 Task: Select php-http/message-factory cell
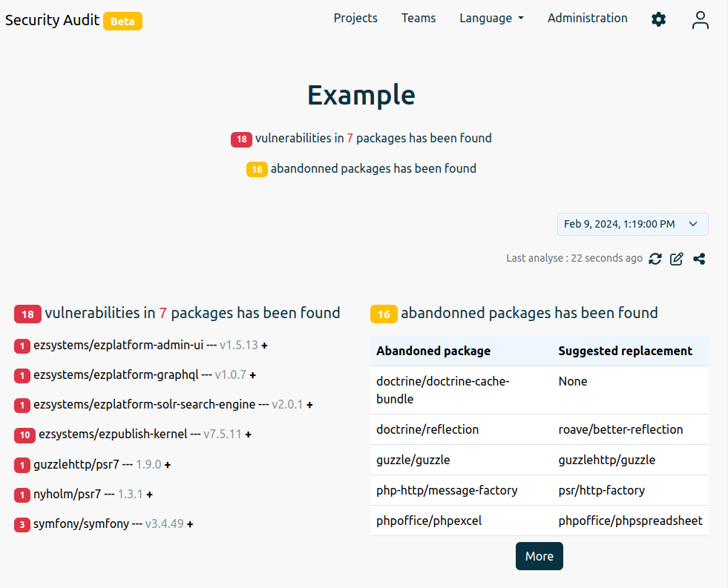(x=461, y=490)
